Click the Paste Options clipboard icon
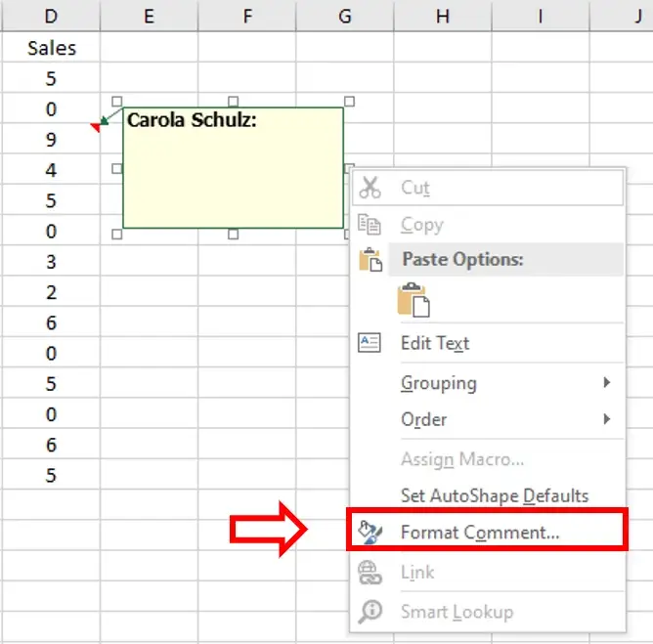This screenshot has height=644, width=653. pyautogui.click(x=370, y=260)
